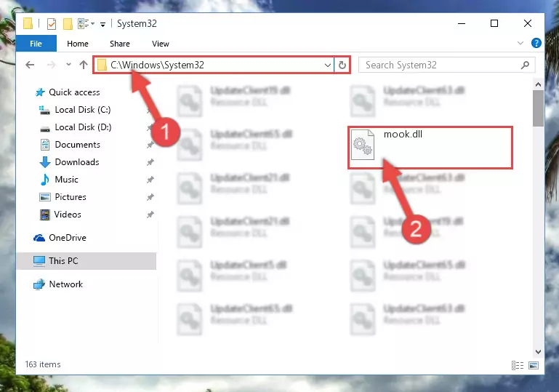559x392 pixels.
Task: Open the File menu
Action: tap(36, 44)
